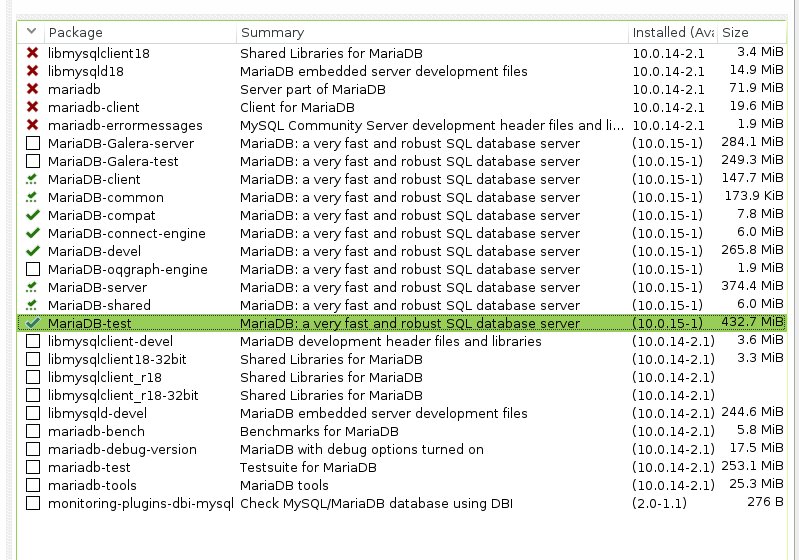Select the libmysqlclient18 package name
The image size is (799, 560).
click(x=99, y=54)
